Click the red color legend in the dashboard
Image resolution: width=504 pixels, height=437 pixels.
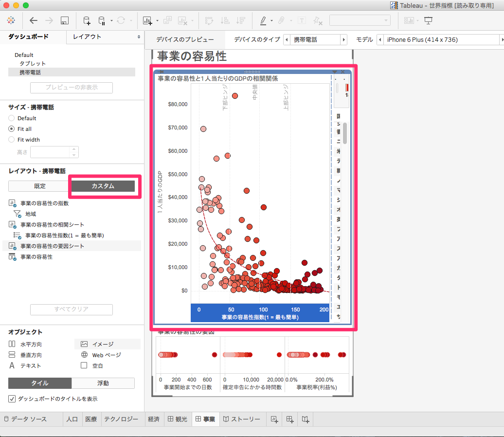pyautogui.click(x=346, y=88)
